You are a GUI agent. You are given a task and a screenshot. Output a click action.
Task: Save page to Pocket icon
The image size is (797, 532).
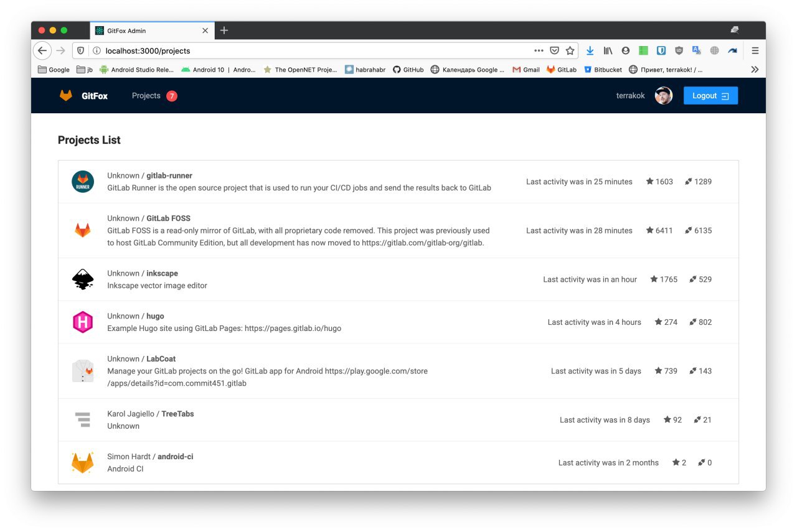(x=554, y=51)
